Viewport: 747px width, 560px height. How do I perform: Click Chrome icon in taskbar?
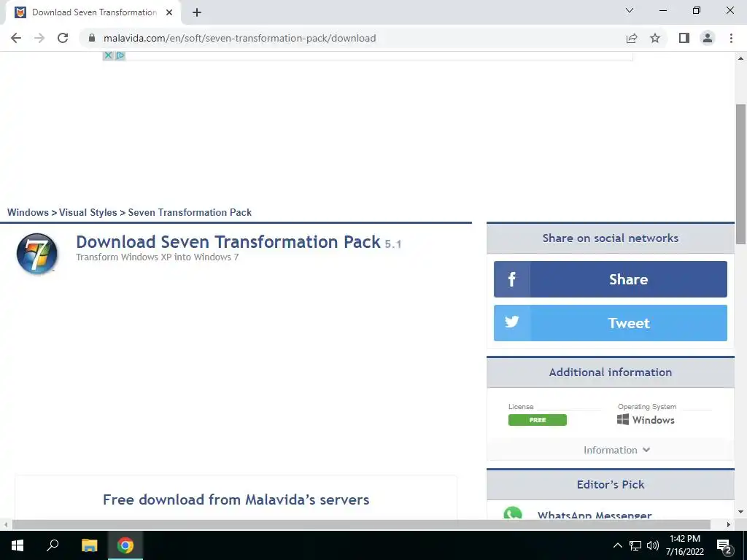[x=125, y=545]
